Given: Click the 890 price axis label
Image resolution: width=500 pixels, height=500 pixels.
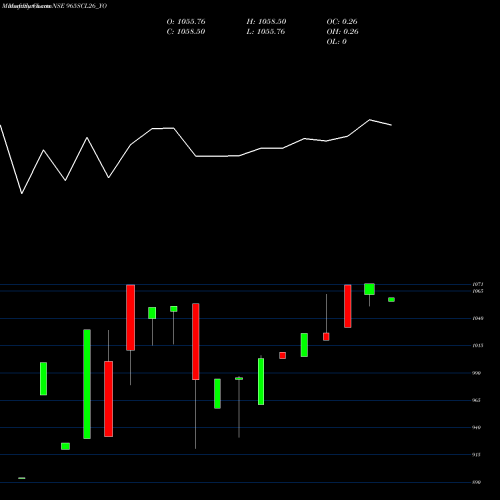Looking at the screenshot, I should tap(477, 482).
